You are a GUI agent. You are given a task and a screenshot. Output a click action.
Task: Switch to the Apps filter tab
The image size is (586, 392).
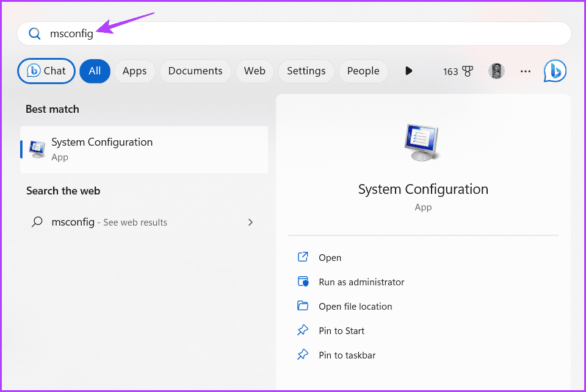point(134,71)
